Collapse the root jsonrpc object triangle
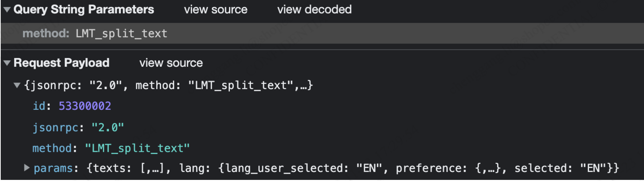 coord(17,85)
